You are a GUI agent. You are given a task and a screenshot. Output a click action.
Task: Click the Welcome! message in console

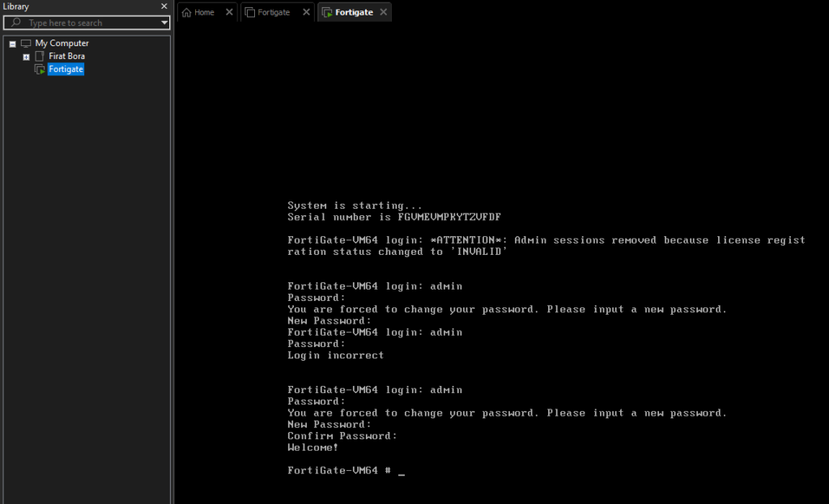coord(312,447)
